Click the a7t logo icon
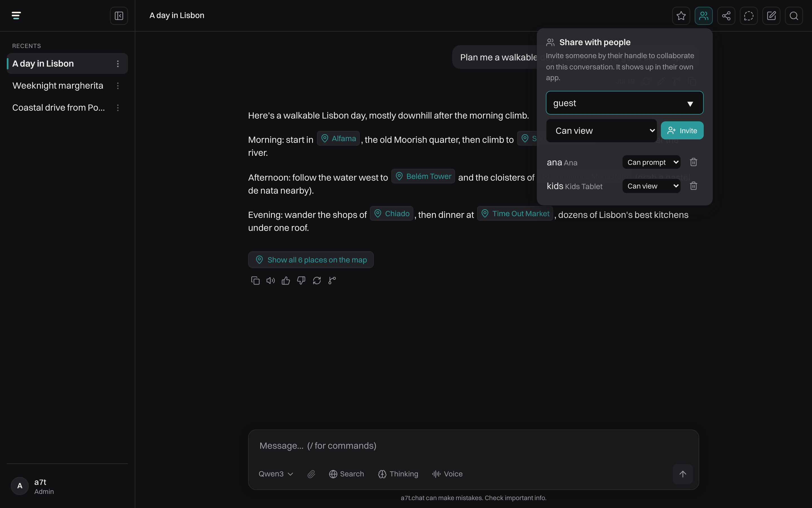 coord(16,16)
